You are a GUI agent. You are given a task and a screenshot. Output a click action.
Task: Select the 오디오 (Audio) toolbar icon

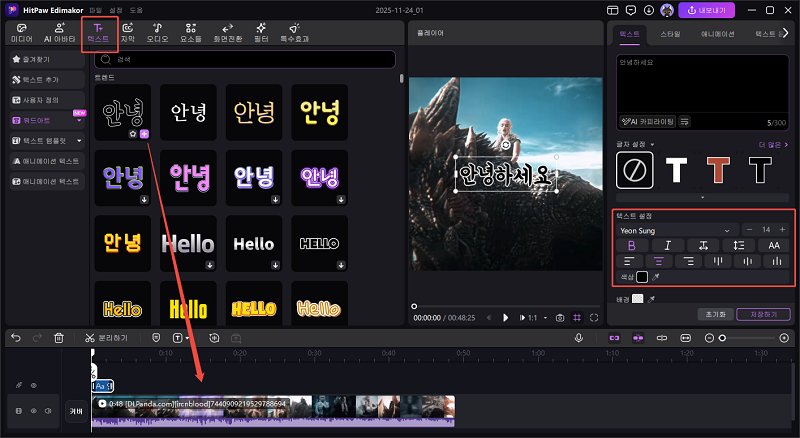coord(157,33)
